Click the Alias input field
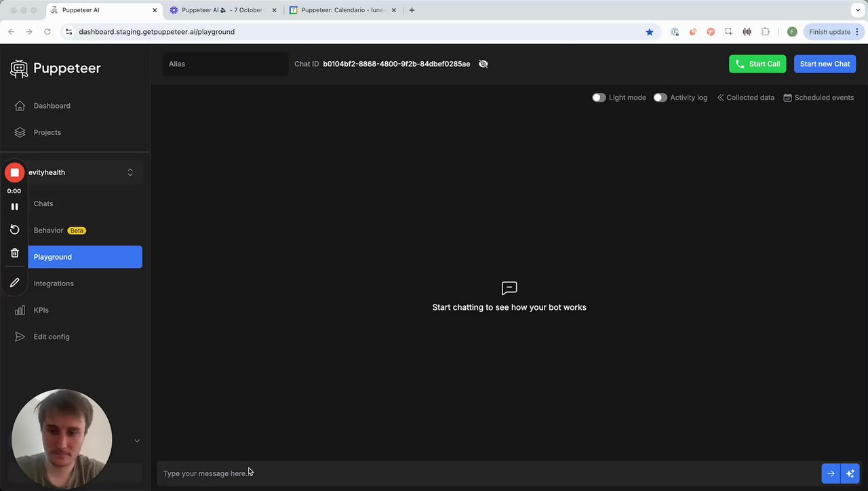Viewport: 868px width, 491px height. [x=225, y=64]
